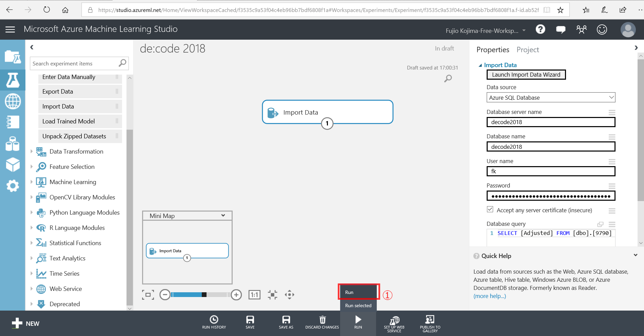Image resolution: width=644 pixels, height=336 pixels.
Task: Zoom in with the plus button
Action: (236, 295)
